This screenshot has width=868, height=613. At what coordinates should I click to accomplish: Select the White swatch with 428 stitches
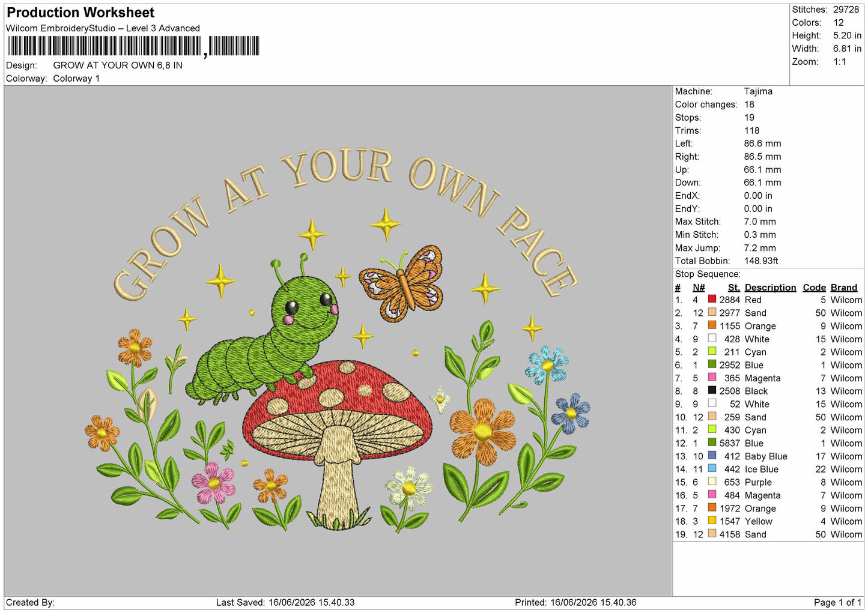(x=712, y=339)
